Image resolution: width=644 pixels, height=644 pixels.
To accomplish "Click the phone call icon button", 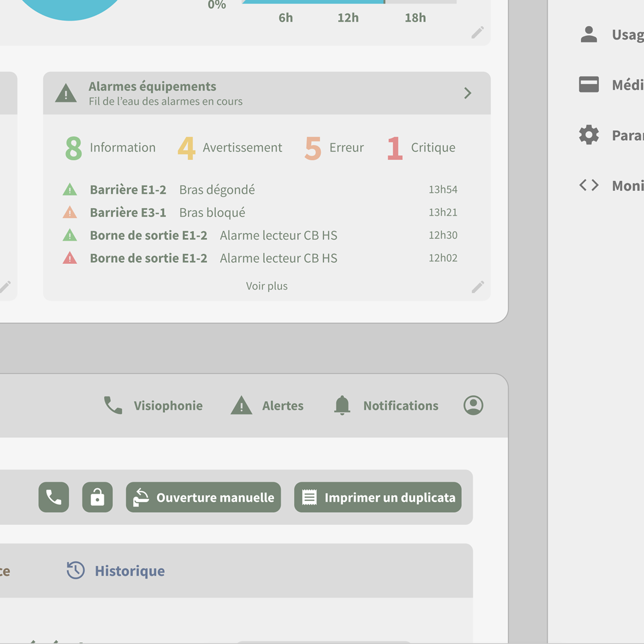I will point(53,497).
